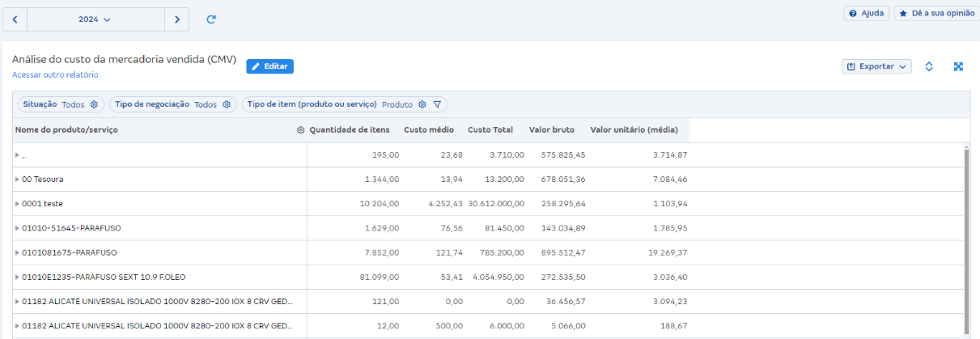Viewport: 980px width, 339px height.
Task: Open the 2024 year selector dropdown
Action: point(95,19)
